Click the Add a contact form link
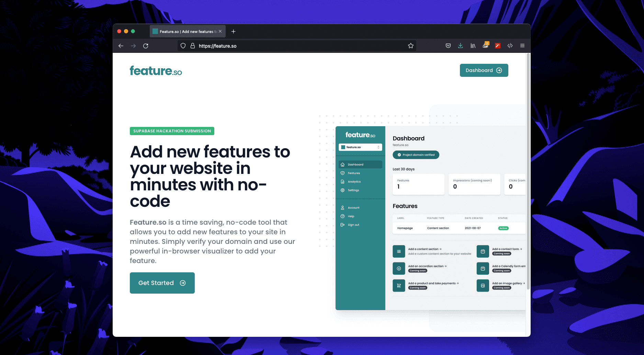Screen dimensions: 644x355 [x=507, y=249]
